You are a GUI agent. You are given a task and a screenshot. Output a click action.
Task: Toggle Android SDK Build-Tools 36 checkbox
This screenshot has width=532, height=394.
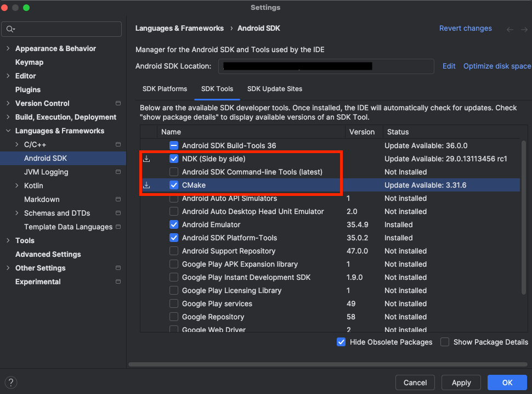coord(174,145)
